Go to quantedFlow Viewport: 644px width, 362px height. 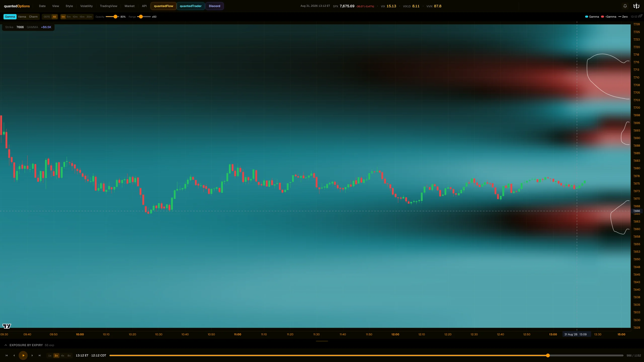[x=164, y=6]
